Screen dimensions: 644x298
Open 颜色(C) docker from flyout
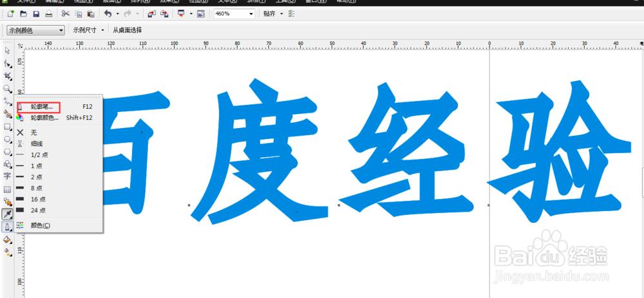tap(59, 225)
